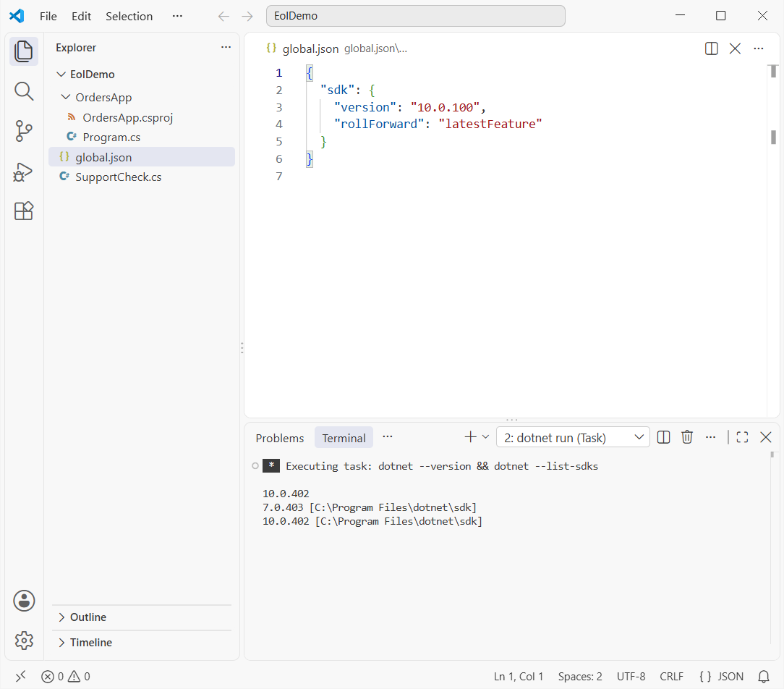The height and width of the screenshot is (689, 784).
Task: Open the Explorer view in activity bar
Action: [23, 51]
